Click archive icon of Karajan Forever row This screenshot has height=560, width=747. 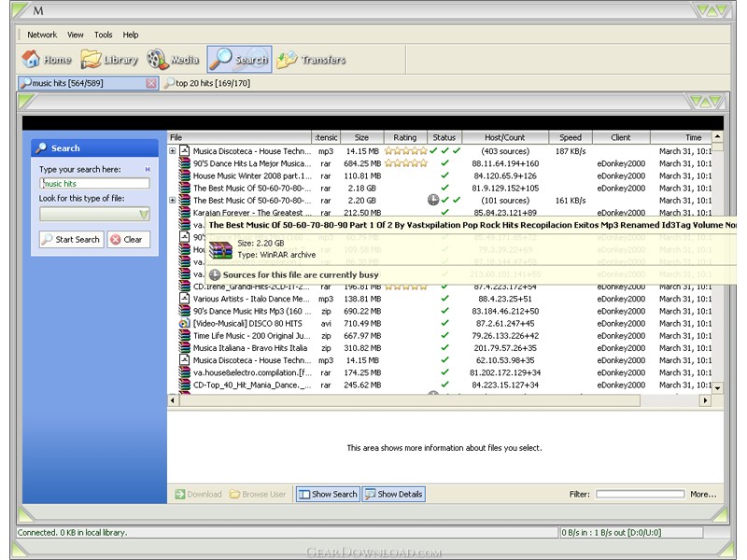[x=184, y=213]
